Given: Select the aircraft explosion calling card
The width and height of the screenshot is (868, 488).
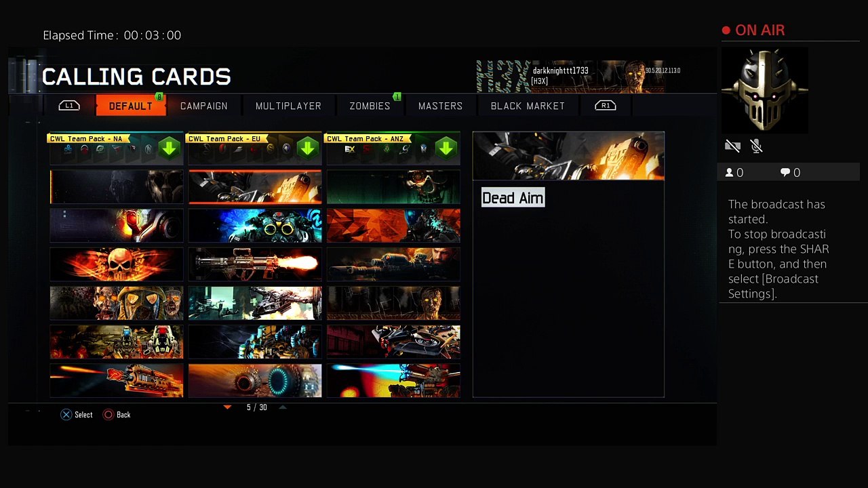Looking at the screenshot, I should [x=255, y=303].
